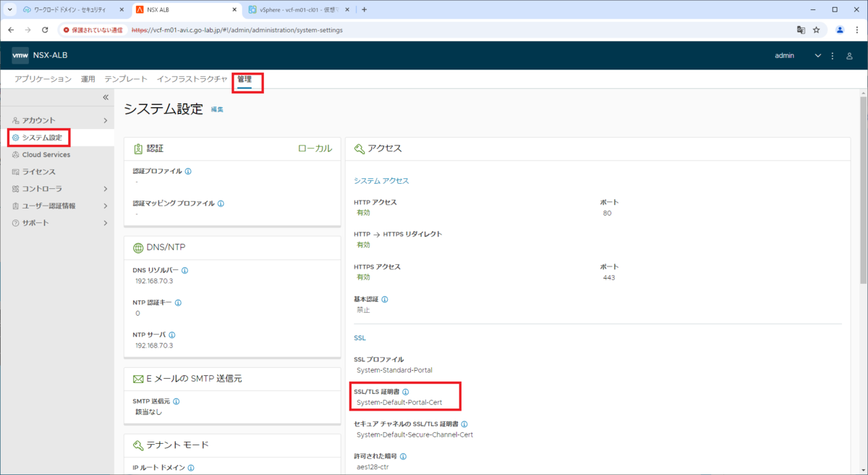The image size is (868, 475).
Task: Open the アプリケーション top menu
Action: [43, 79]
